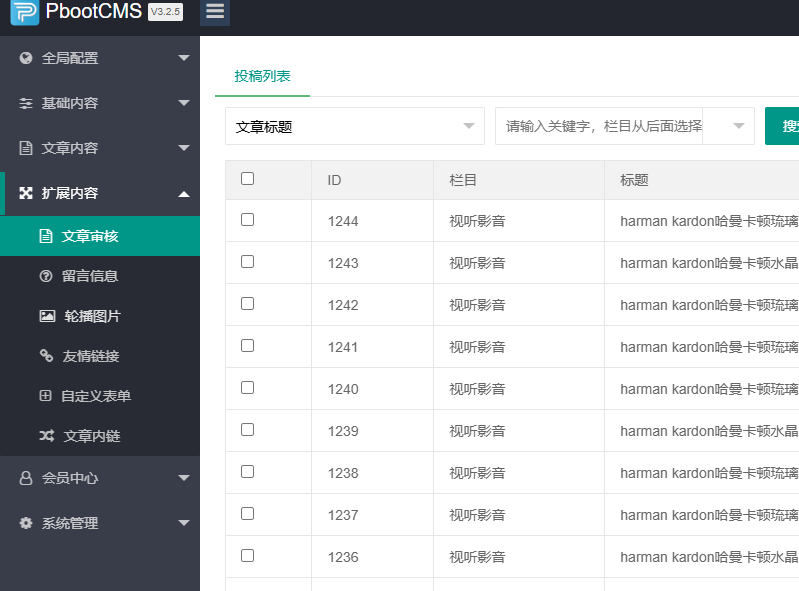The height and width of the screenshot is (591, 799).
Task: Click the PbootCMS logo icon
Action: [25, 13]
